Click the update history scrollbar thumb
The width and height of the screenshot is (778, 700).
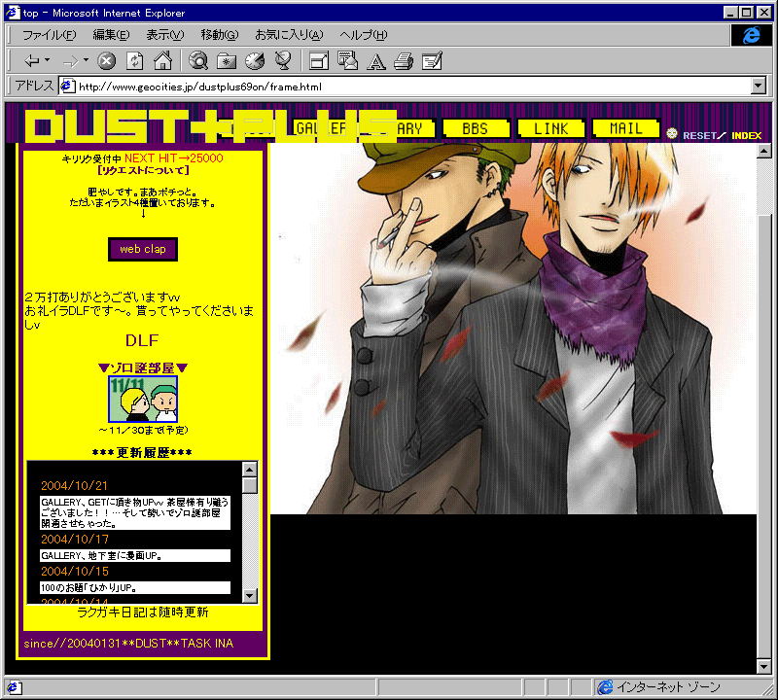coord(250,485)
